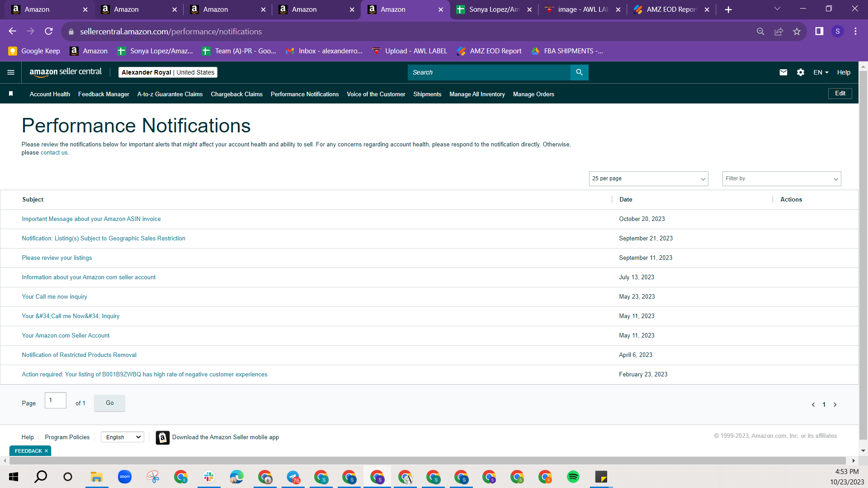This screenshot has width=868, height=488.
Task: Select Voice of the Customer menu item
Action: (x=376, y=94)
